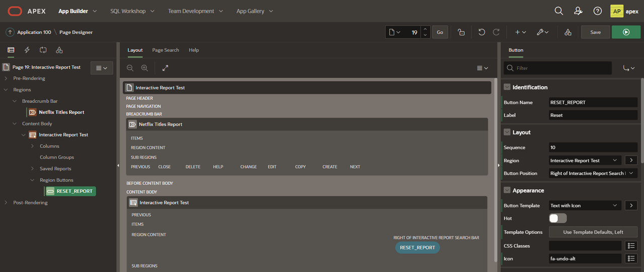Expand the Post-Rendering node

(x=6, y=202)
